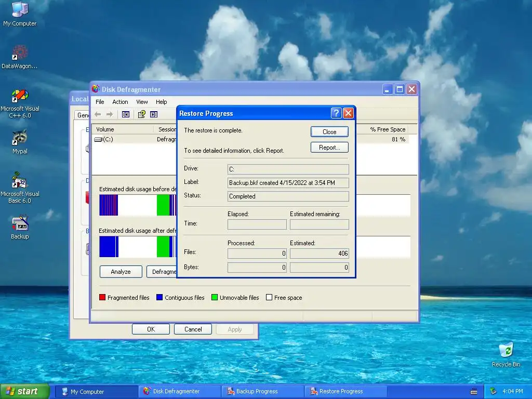The width and height of the screenshot is (532, 399).
Task: Click the red Fragmented files legend swatch
Action: [102, 297]
